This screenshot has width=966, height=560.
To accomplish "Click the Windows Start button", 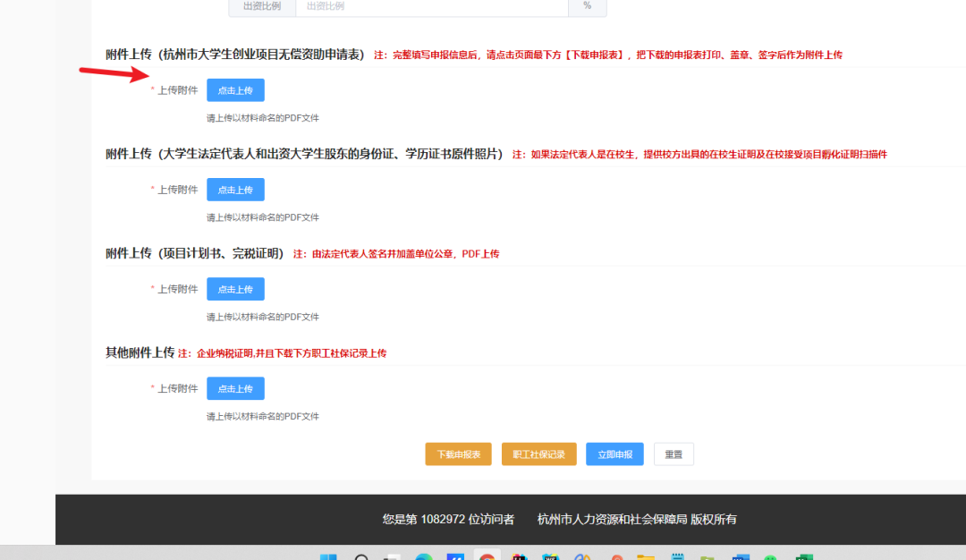I will 327,556.
